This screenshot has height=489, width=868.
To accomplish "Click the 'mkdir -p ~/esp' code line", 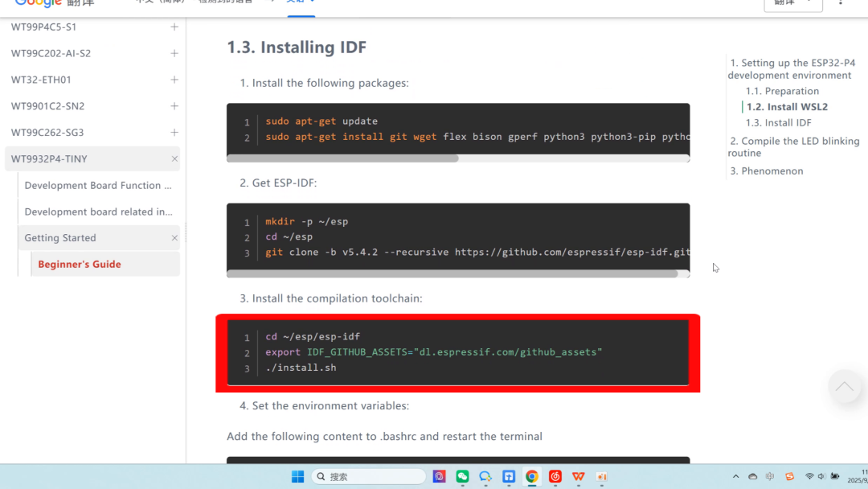I will click(307, 221).
